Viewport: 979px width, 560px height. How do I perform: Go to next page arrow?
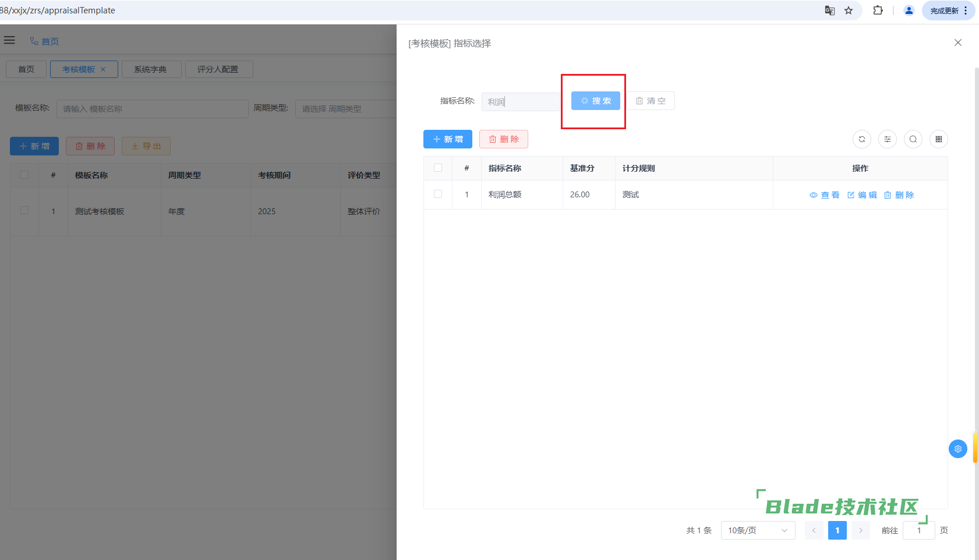(x=861, y=530)
